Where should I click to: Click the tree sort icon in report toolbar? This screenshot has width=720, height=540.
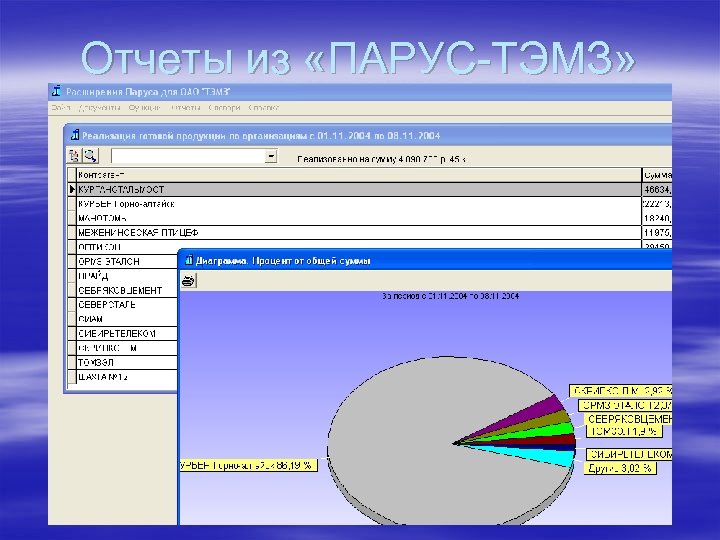[x=74, y=156]
